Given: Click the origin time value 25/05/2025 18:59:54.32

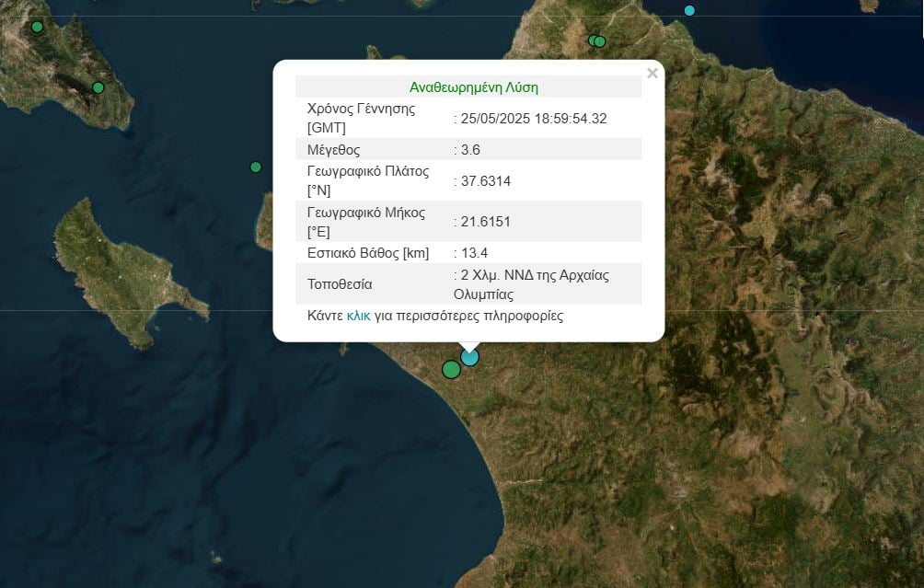Looking at the screenshot, I should [534, 119].
